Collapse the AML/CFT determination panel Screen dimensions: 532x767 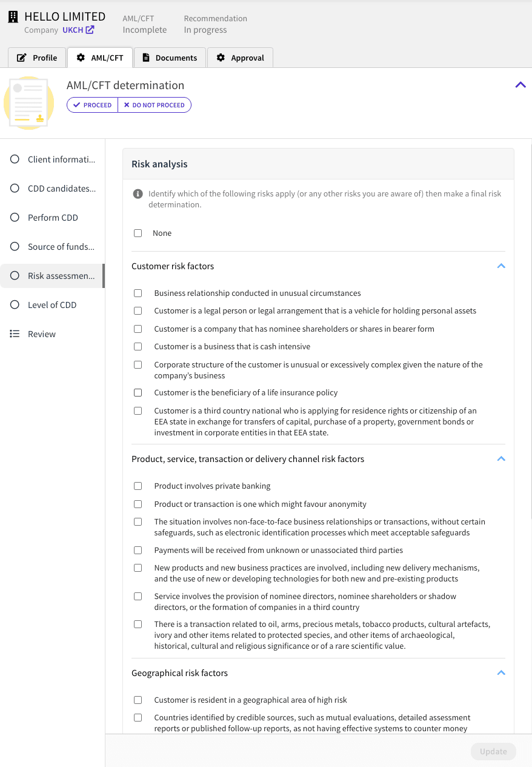(x=520, y=85)
